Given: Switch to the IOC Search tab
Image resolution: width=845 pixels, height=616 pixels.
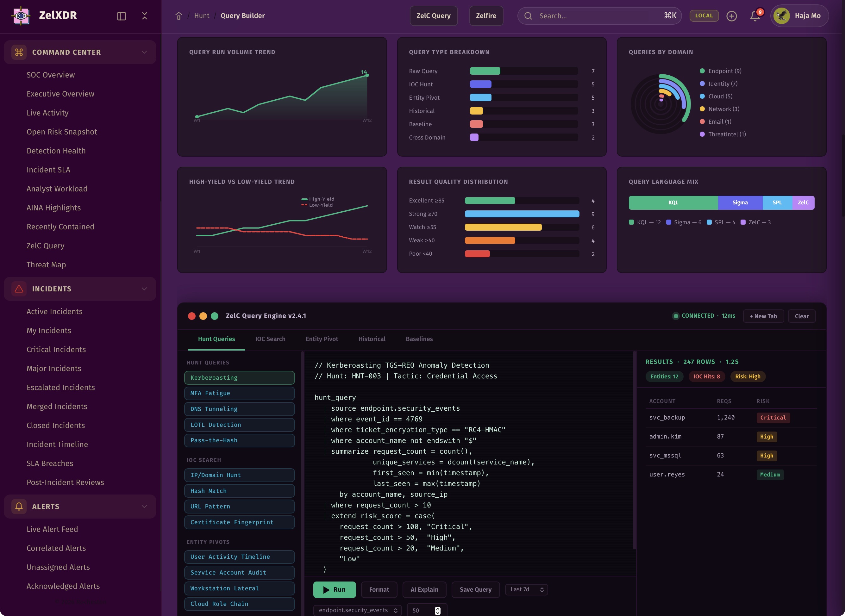Looking at the screenshot, I should [x=270, y=339].
